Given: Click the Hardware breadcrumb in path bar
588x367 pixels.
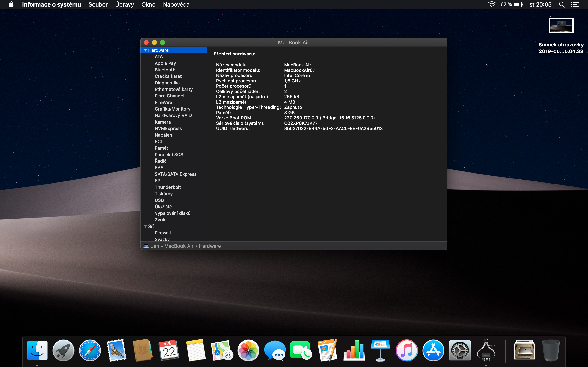Looking at the screenshot, I should pyautogui.click(x=210, y=246).
